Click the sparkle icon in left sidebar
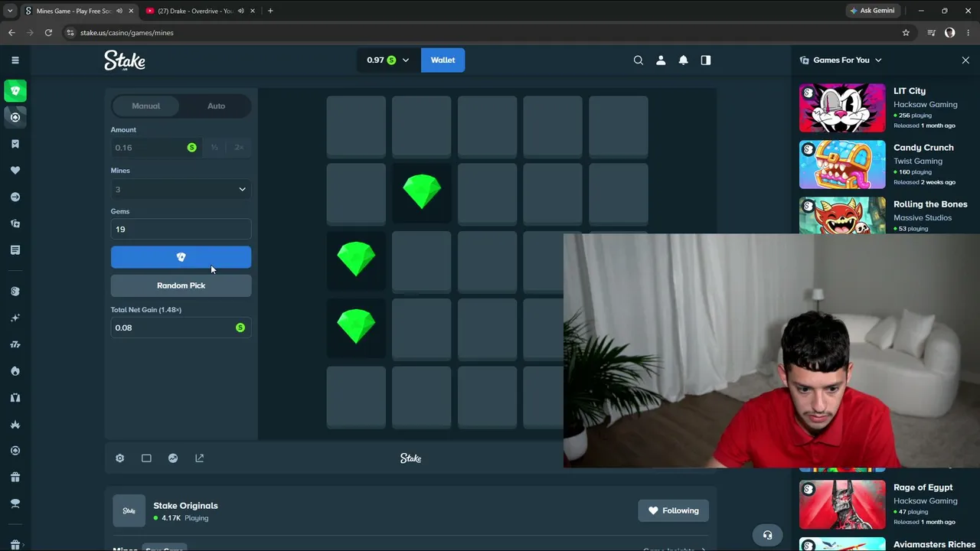 click(15, 318)
